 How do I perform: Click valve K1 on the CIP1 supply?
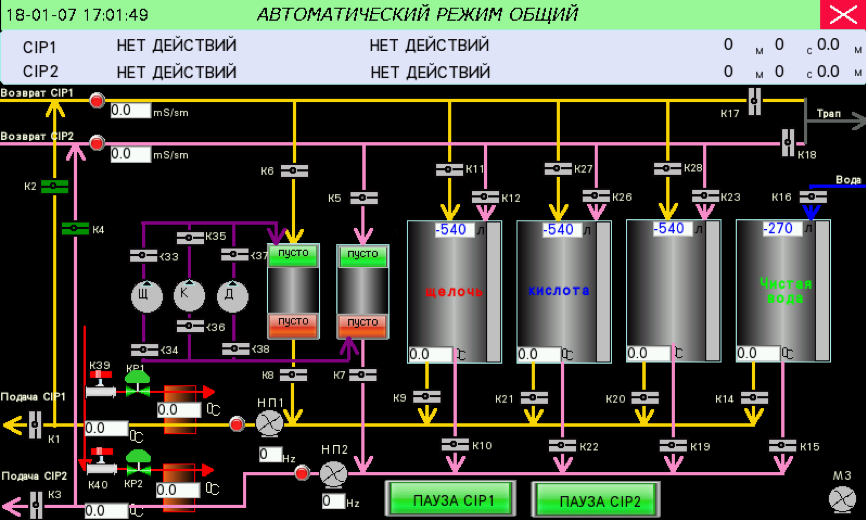[35, 425]
